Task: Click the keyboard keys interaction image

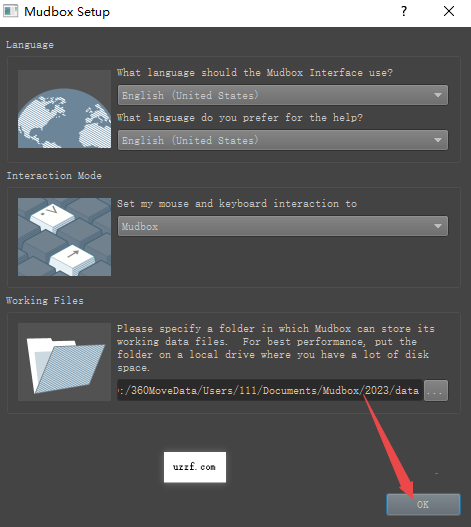Action: [65, 237]
